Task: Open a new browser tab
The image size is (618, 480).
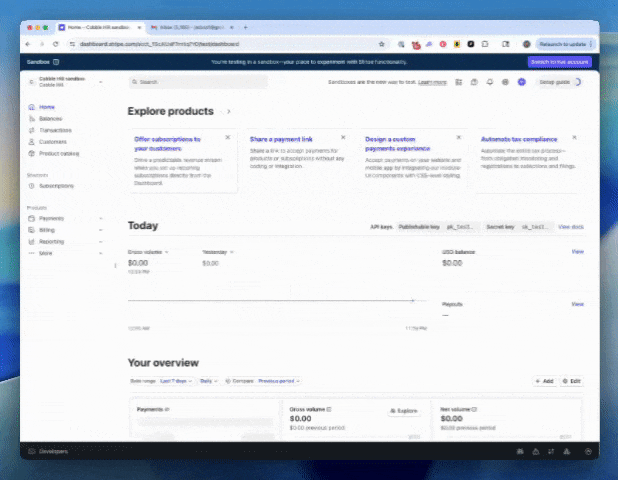Action: click(x=246, y=27)
